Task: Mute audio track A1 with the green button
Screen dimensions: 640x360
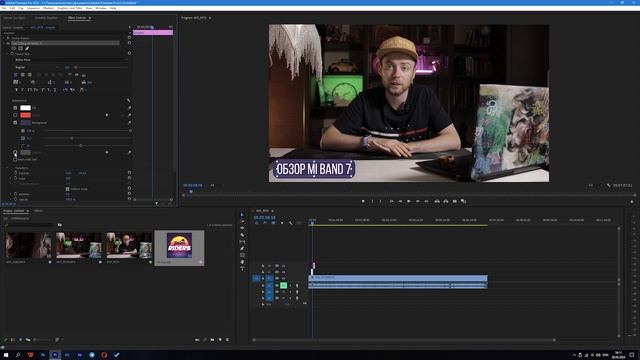Action: tap(283, 285)
